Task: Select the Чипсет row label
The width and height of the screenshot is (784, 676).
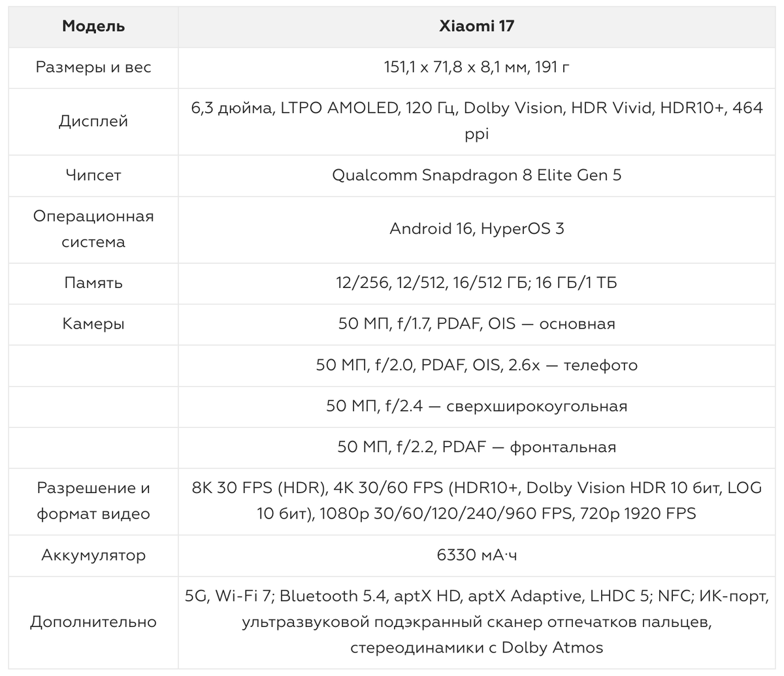Action: click(93, 175)
